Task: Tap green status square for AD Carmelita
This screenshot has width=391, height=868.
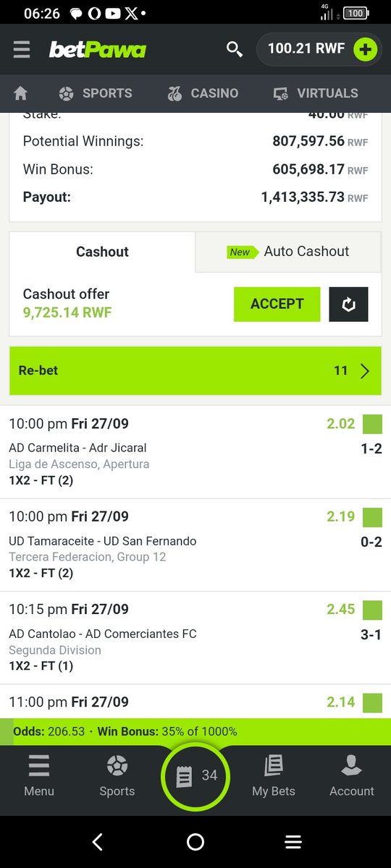Action: tap(372, 424)
